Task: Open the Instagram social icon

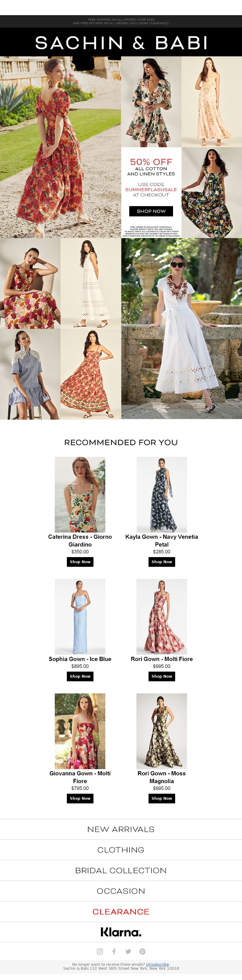Action: point(100,952)
